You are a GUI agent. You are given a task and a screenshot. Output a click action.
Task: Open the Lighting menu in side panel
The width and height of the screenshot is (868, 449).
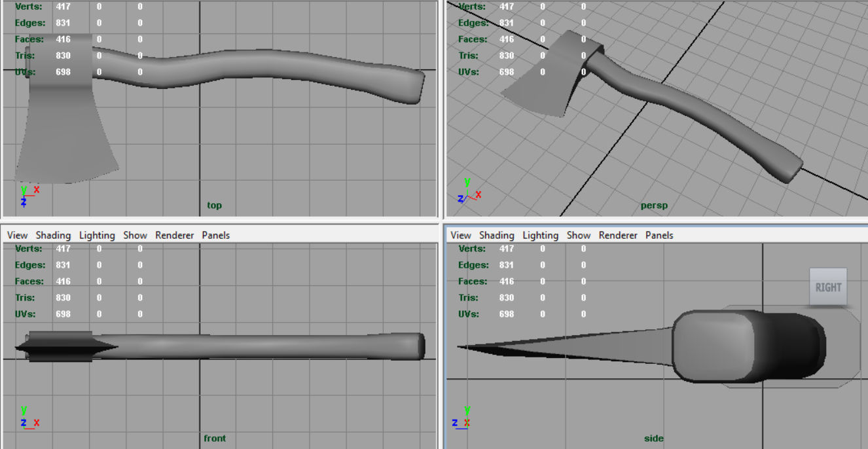click(x=540, y=235)
